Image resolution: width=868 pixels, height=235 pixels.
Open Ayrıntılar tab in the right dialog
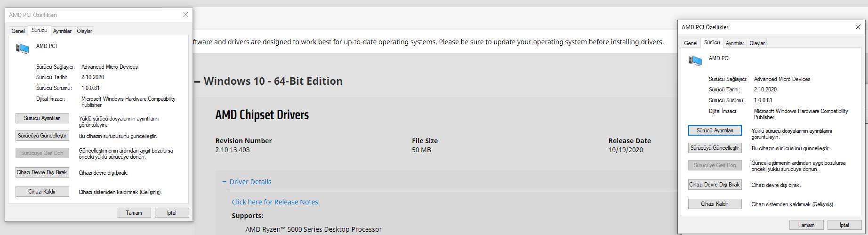[735, 43]
